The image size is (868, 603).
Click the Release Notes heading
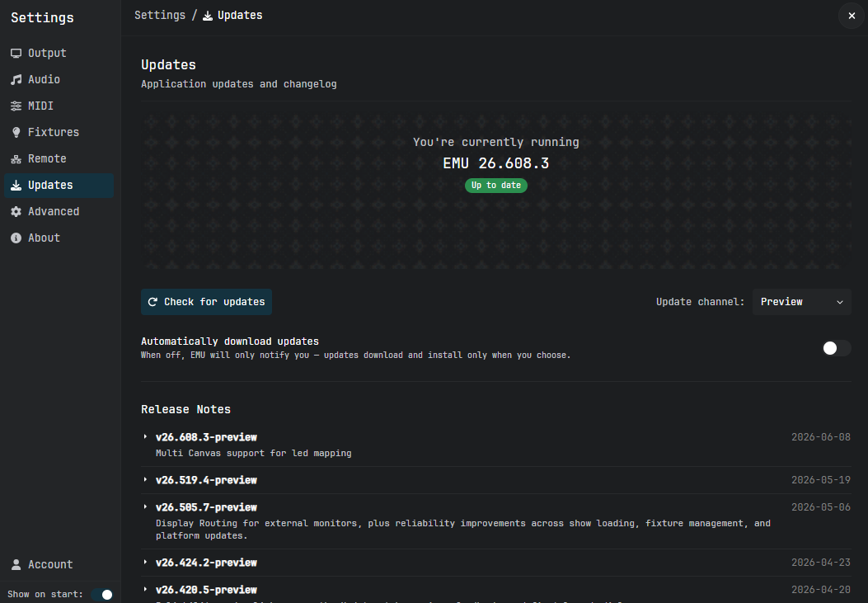click(186, 409)
